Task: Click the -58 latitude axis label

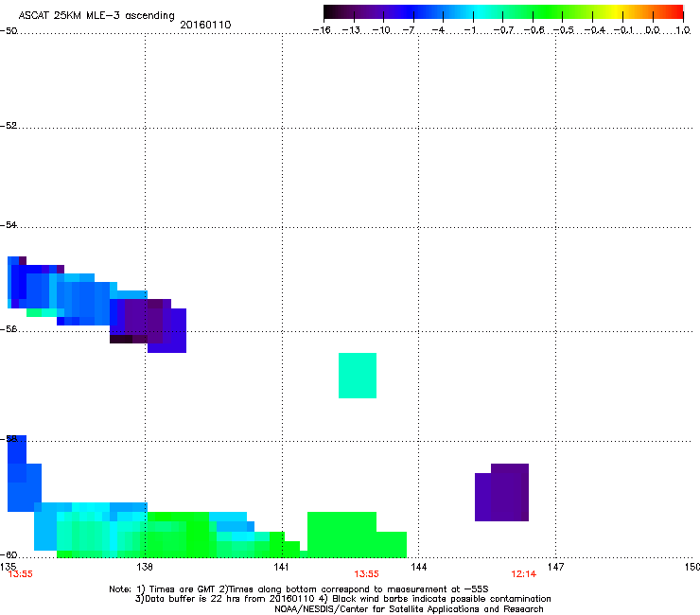Action: coord(9,439)
